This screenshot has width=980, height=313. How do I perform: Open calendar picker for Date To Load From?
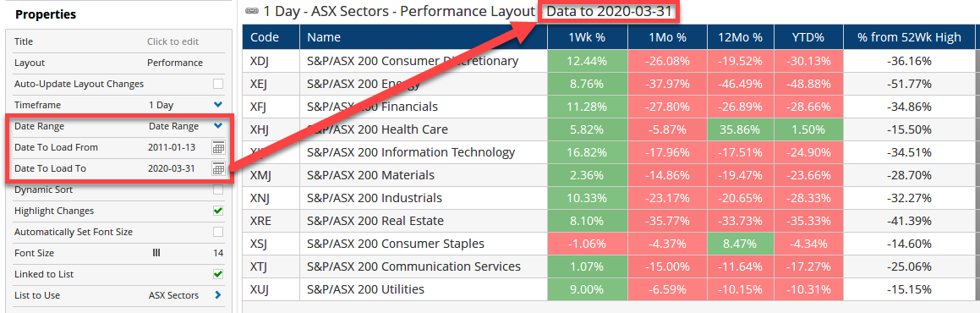(x=217, y=147)
